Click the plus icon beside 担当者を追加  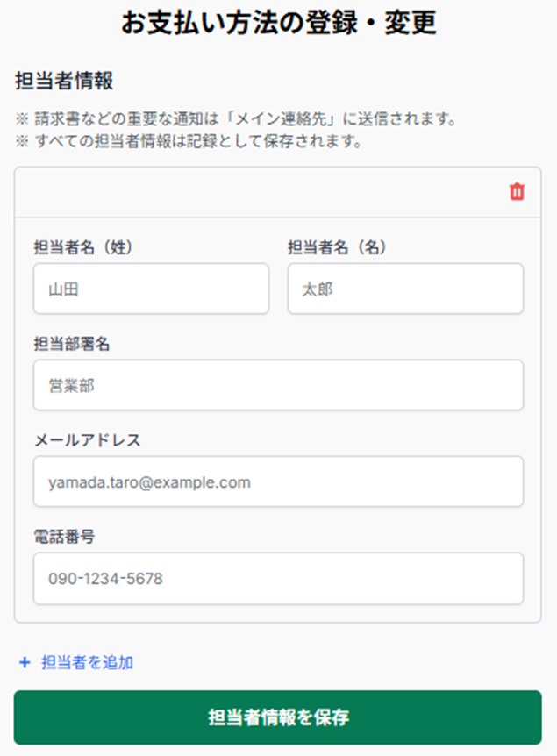pyautogui.click(x=25, y=662)
